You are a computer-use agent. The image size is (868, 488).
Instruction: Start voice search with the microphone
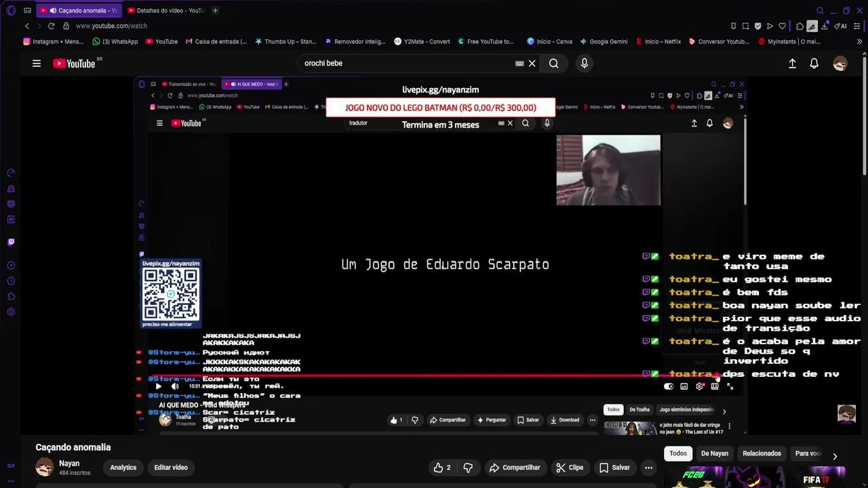click(585, 63)
